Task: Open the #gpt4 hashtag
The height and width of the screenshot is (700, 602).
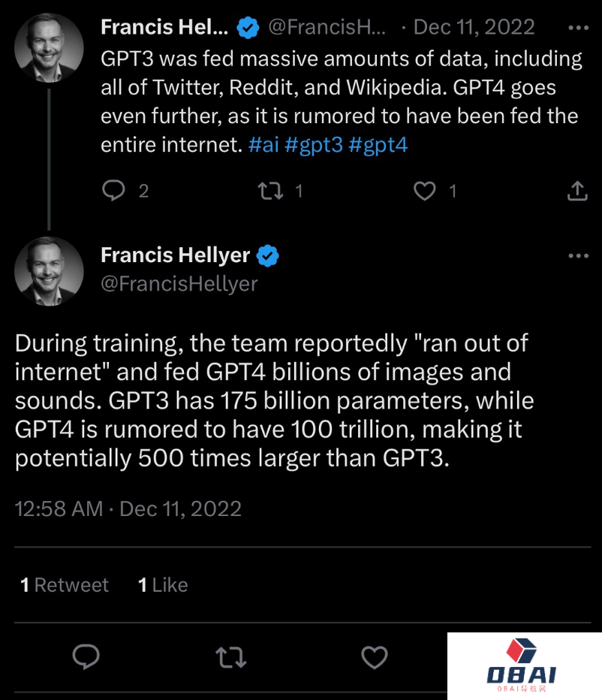Action: [378, 144]
